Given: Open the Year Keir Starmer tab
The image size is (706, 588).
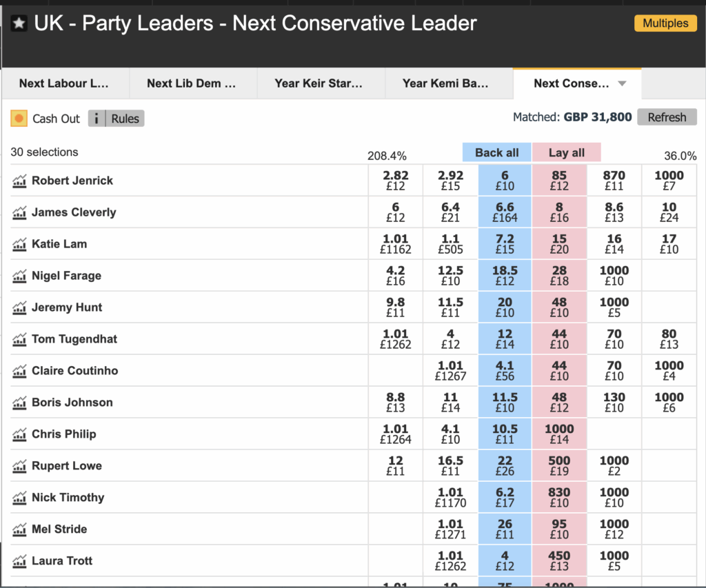Looking at the screenshot, I should 319,83.
